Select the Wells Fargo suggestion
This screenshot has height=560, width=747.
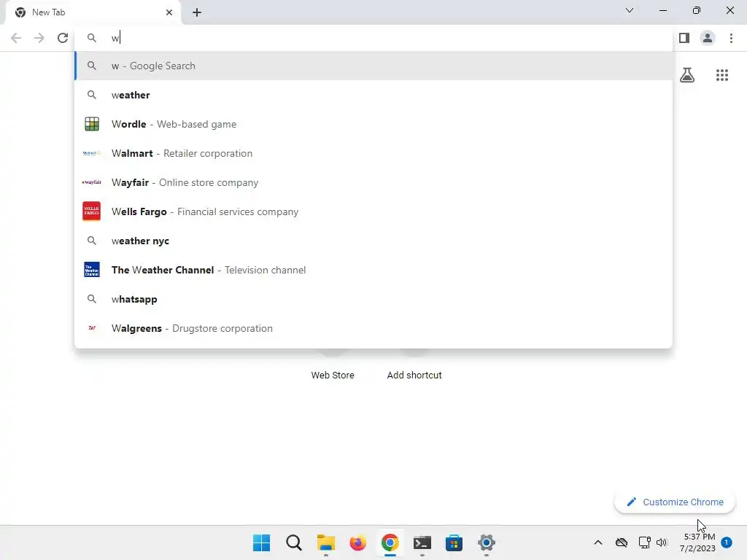(x=373, y=211)
